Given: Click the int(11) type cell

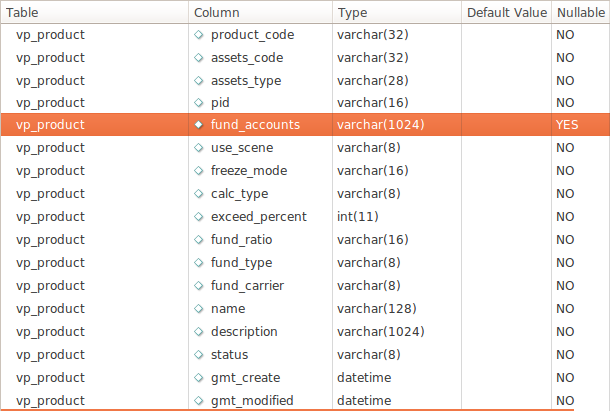Looking at the screenshot, I should [x=358, y=217].
